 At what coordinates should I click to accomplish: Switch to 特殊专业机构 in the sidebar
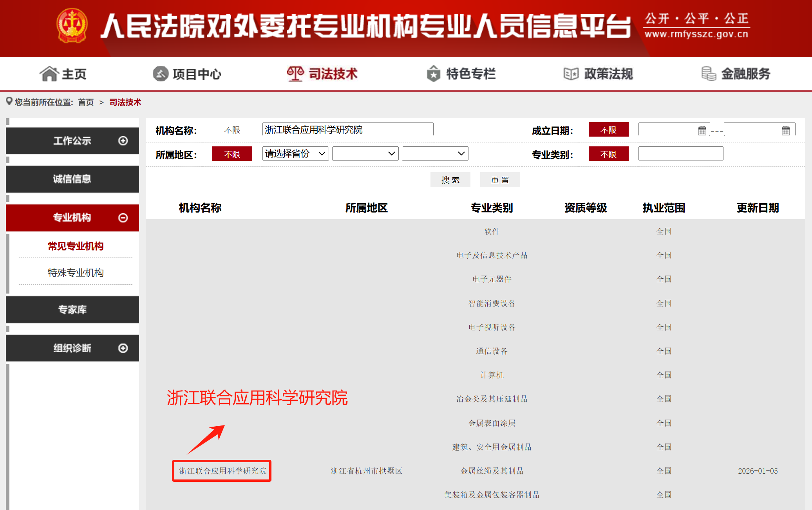pos(76,272)
